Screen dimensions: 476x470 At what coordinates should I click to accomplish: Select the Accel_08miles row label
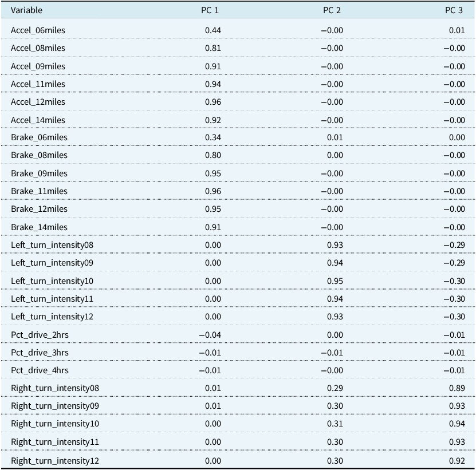38,48
